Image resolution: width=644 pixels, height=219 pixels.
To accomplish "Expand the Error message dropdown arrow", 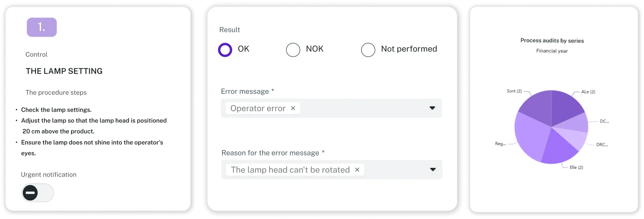I will [432, 108].
